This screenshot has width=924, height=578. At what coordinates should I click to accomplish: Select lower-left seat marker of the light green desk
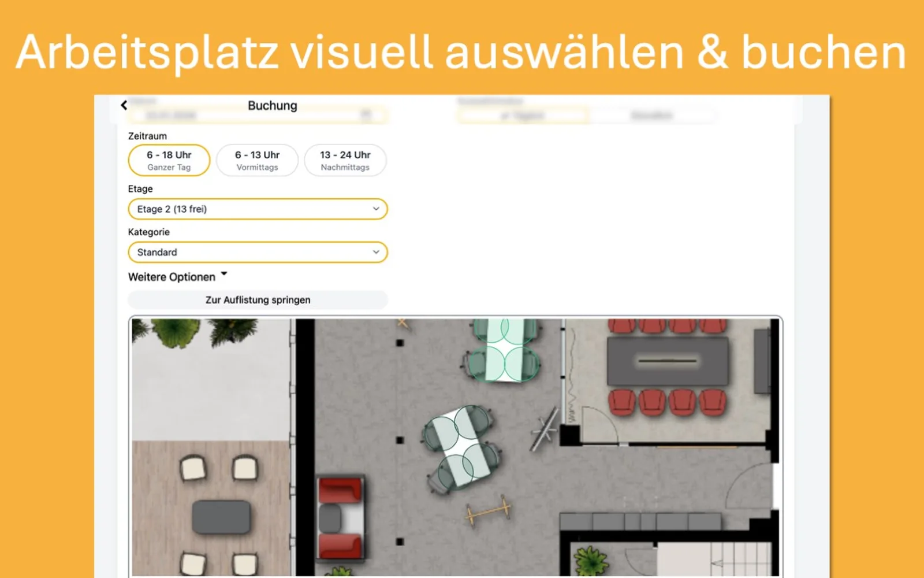(486, 364)
